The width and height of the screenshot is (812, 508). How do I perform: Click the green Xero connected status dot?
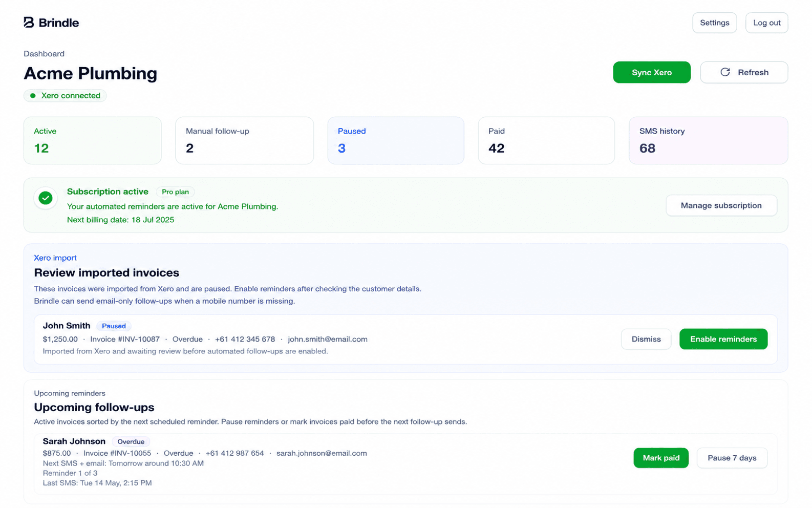(33, 96)
